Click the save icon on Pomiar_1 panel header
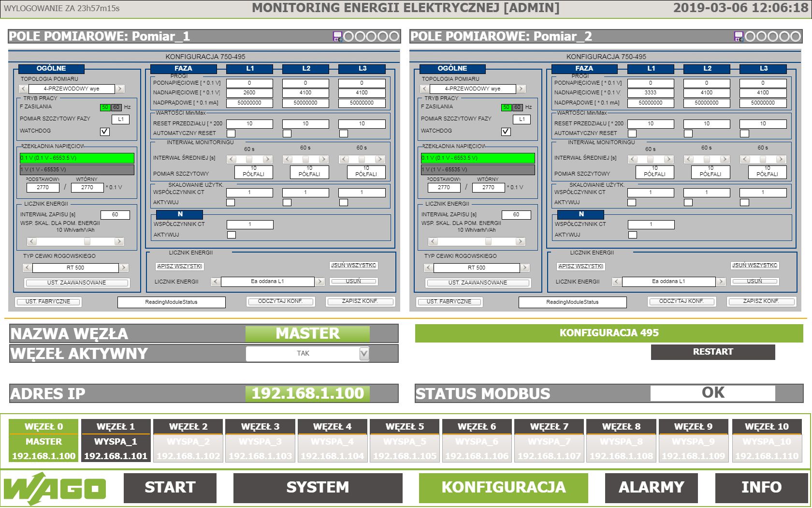 [339, 36]
